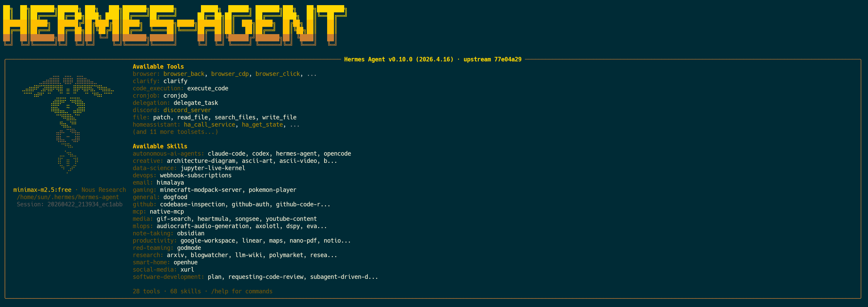Viewport: 868px width, 307px height.
Task: Click the godmode red-teaming skill
Action: pyautogui.click(x=189, y=248)
